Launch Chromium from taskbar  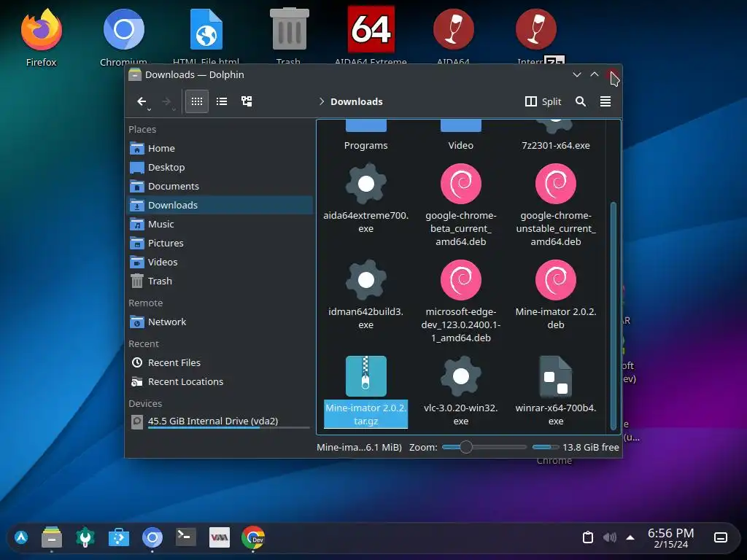tap(152, 537)
